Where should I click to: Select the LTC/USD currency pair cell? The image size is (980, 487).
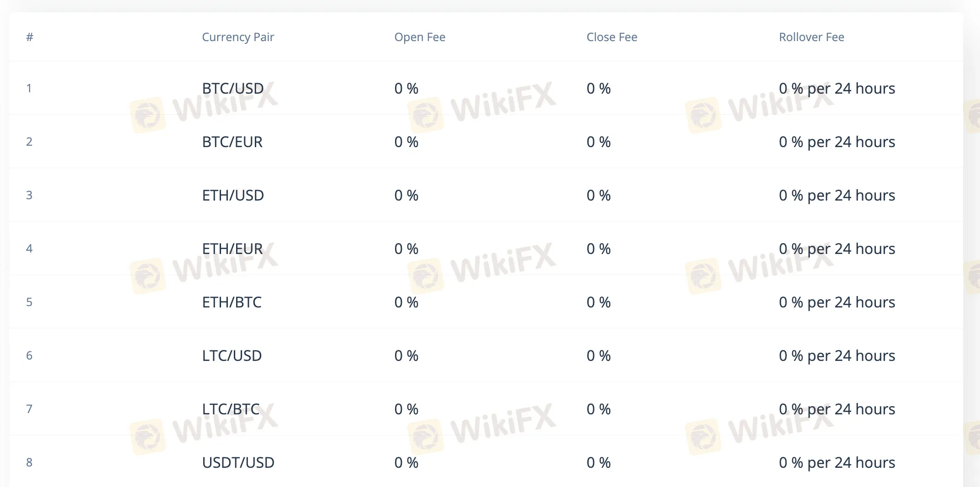(x=232, y=355)
